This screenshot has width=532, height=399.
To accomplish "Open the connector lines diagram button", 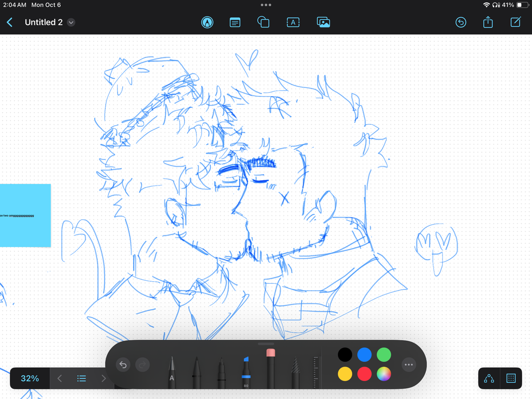I will (489, 379).
